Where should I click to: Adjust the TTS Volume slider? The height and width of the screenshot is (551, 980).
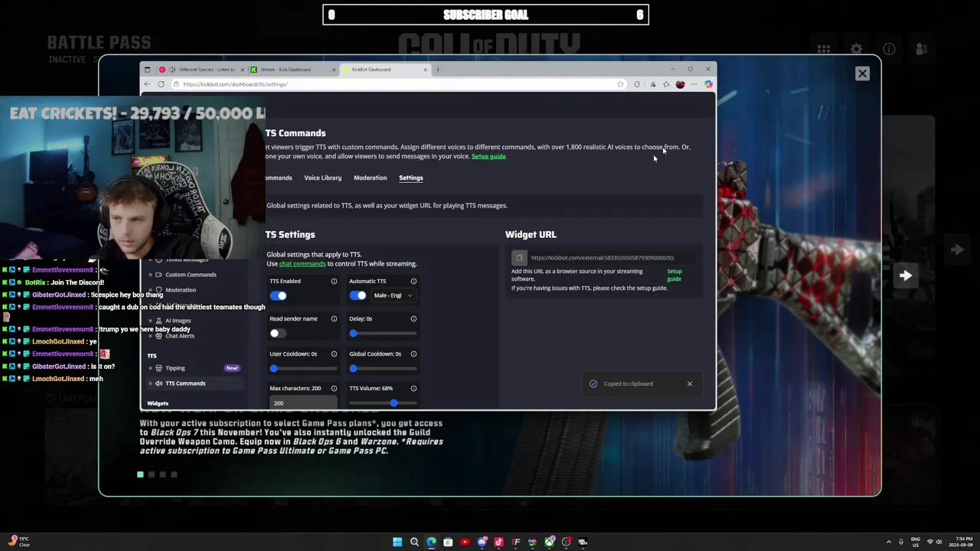tap(383, 403)
